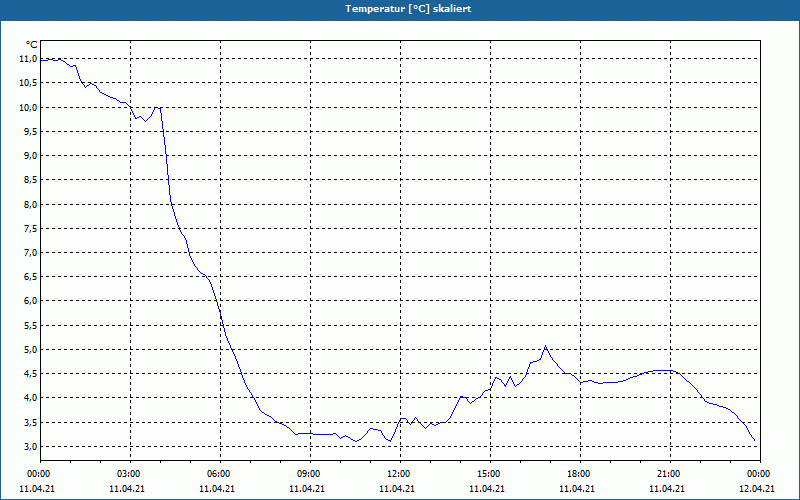800x500 pixels.
Task: Select the 11.04.21 date under 09:00
Action: click(x=307, y=489)
